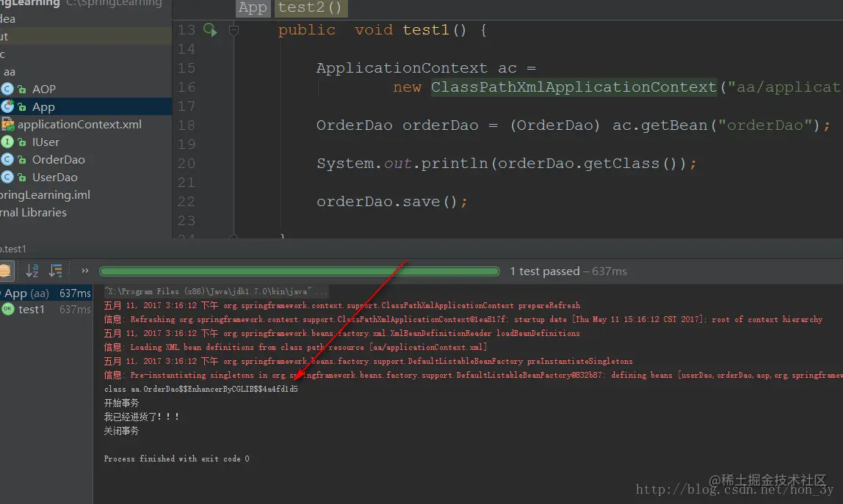The width and height of the screenshot is (843, 504).
Task: Expand more test toolbar options chevron
Action: (x=85, y=271)
